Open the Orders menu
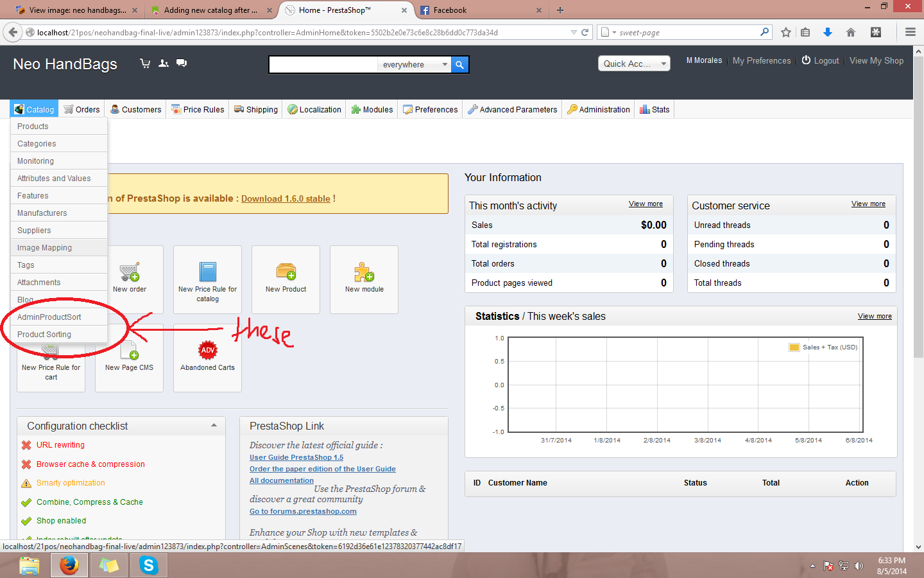 pos(81,109)
